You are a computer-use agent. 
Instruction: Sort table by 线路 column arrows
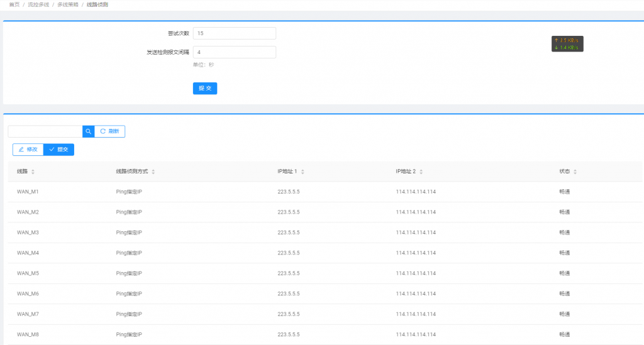click(33, 172)
